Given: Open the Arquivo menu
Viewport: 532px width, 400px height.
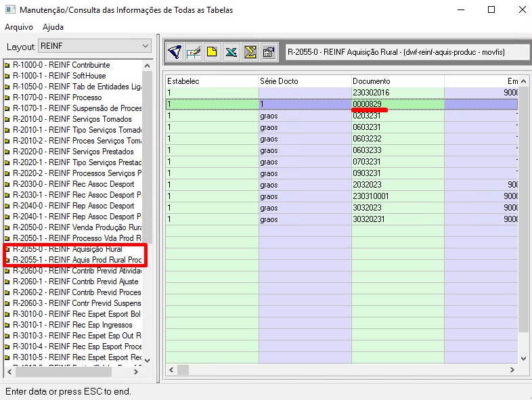Looking at the screenshot, I should 19,27.
